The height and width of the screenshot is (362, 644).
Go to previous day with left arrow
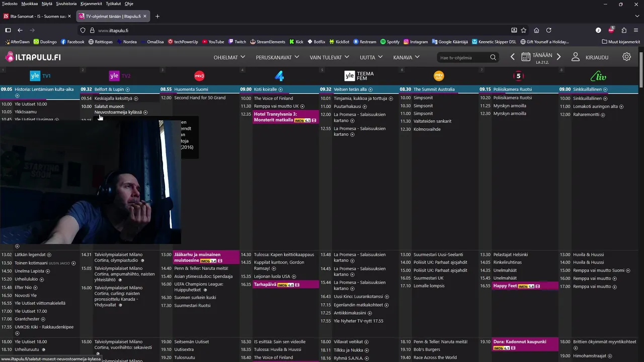pos(513,57)
